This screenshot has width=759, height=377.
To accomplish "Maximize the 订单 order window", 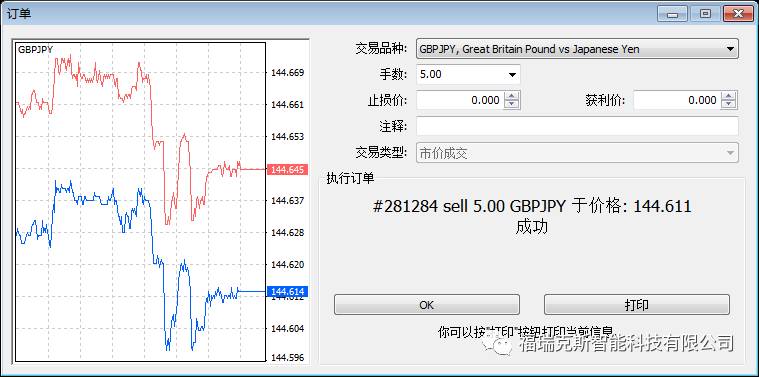I will [706, 14].
